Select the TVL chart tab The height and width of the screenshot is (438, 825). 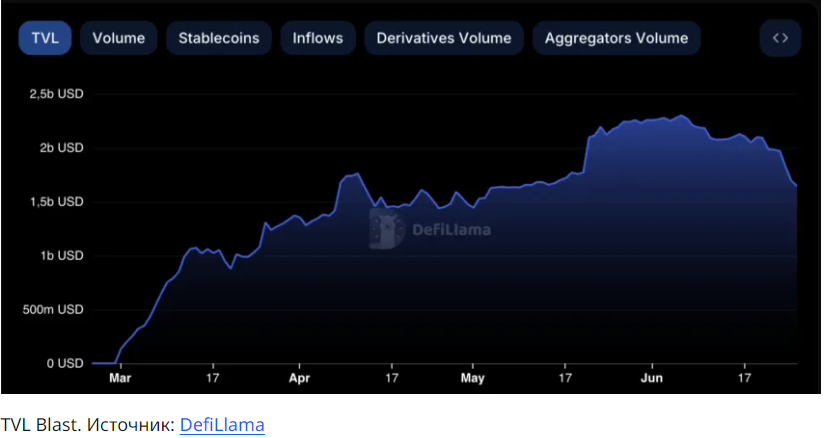(45, 38)
